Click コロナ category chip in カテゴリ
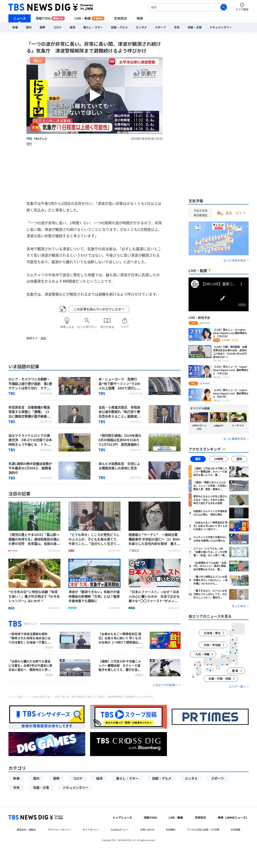Viewport: 257px width, 868px height. click(78, 778)
